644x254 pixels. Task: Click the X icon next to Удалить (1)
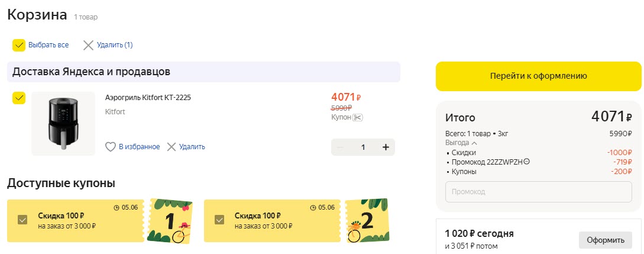click(x=88, y=45)
